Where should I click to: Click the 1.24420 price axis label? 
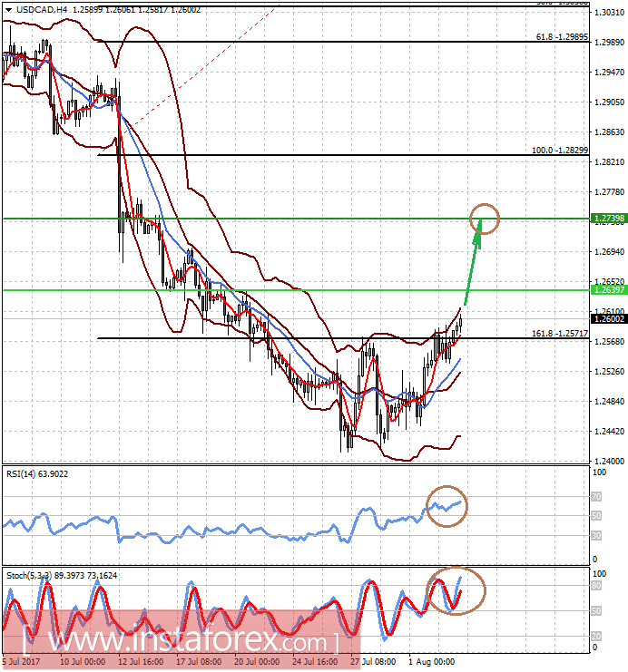(x=609, y=432)
